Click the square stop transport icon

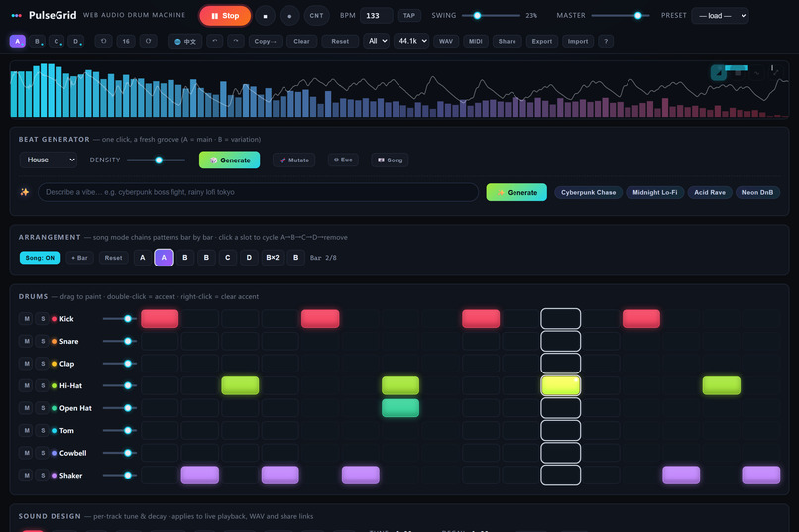265,16
